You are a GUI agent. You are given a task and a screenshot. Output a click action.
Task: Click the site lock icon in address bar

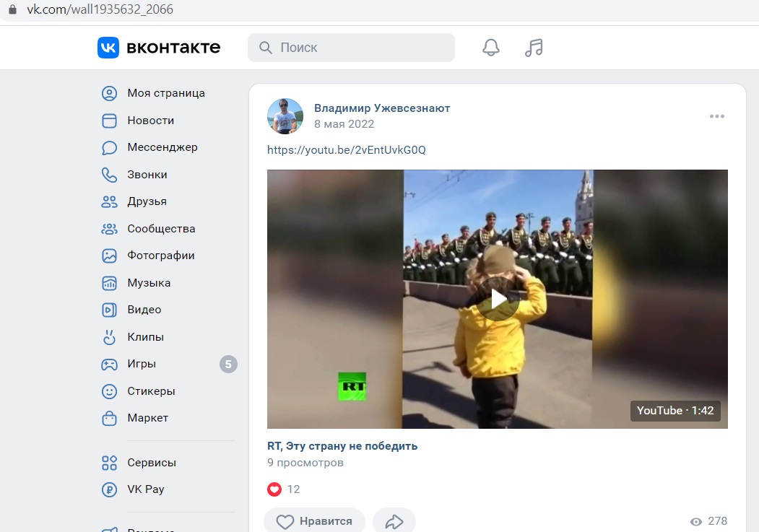12,9
